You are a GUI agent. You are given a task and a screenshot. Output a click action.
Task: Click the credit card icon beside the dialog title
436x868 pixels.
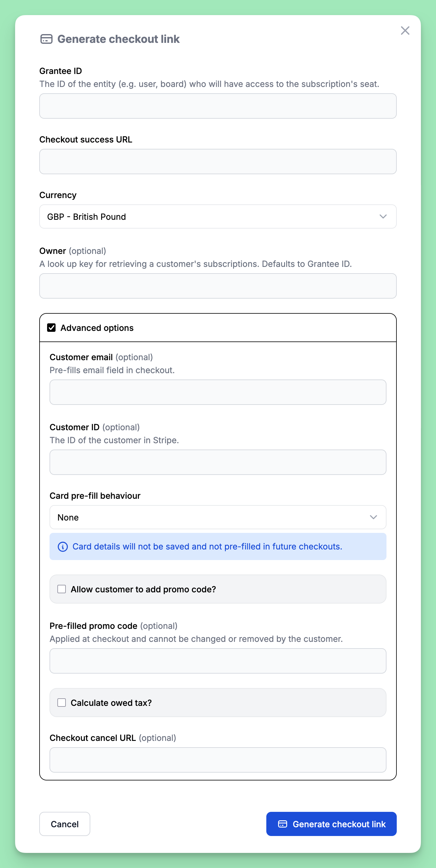tap(46, 39)
